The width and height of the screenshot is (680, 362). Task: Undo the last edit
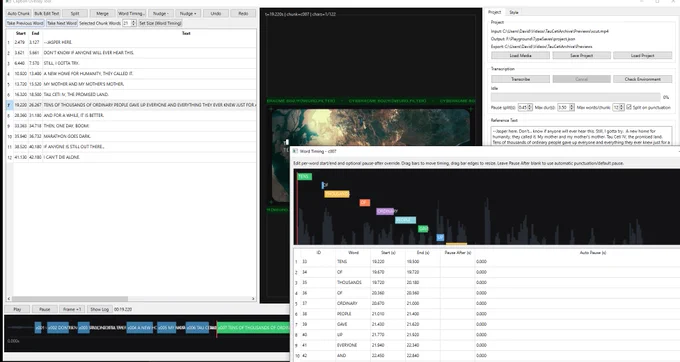coord(216,13)
